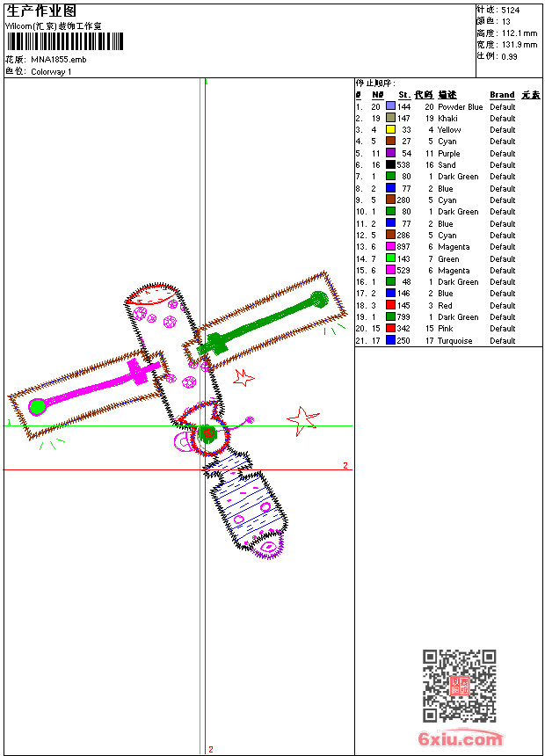Select the stitch value 897 in row 13
The height and width of the screenshot is (756, 545).
point(403,246)
